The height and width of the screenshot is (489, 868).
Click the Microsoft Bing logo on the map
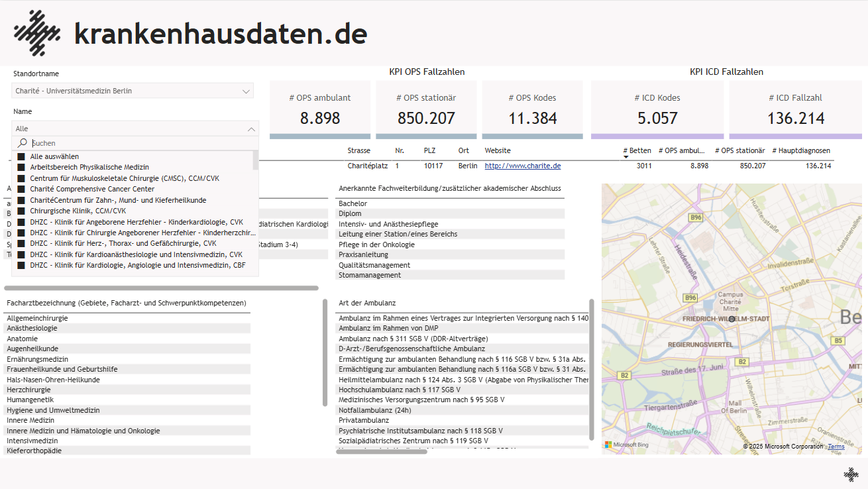click(626, 445)
